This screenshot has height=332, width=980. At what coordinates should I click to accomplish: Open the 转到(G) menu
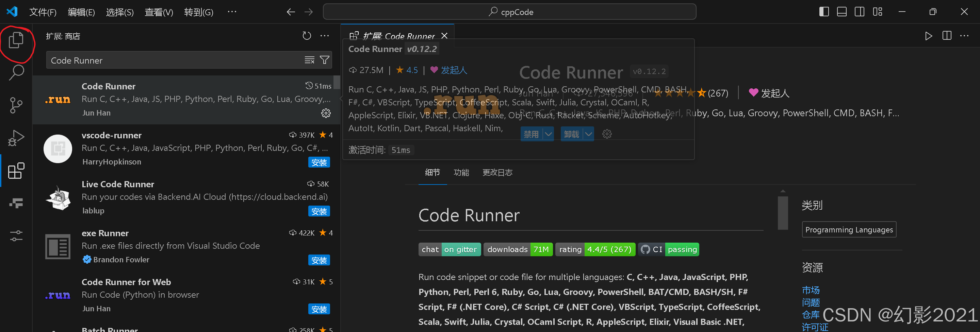199,12
